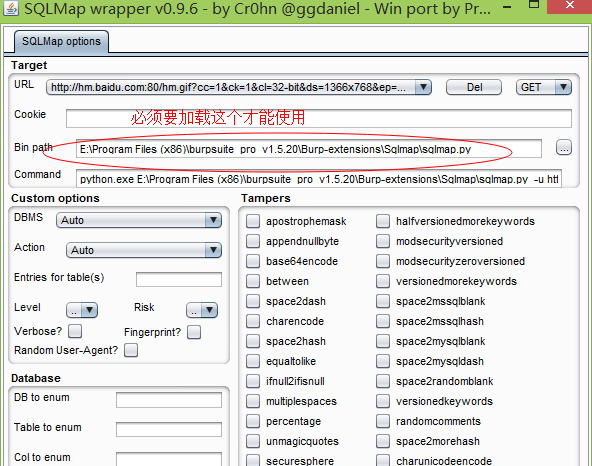Screen dimensions: 592x466
Task: Open the Level dropdown
Action: pyautogui.click(x=82, y=310)
